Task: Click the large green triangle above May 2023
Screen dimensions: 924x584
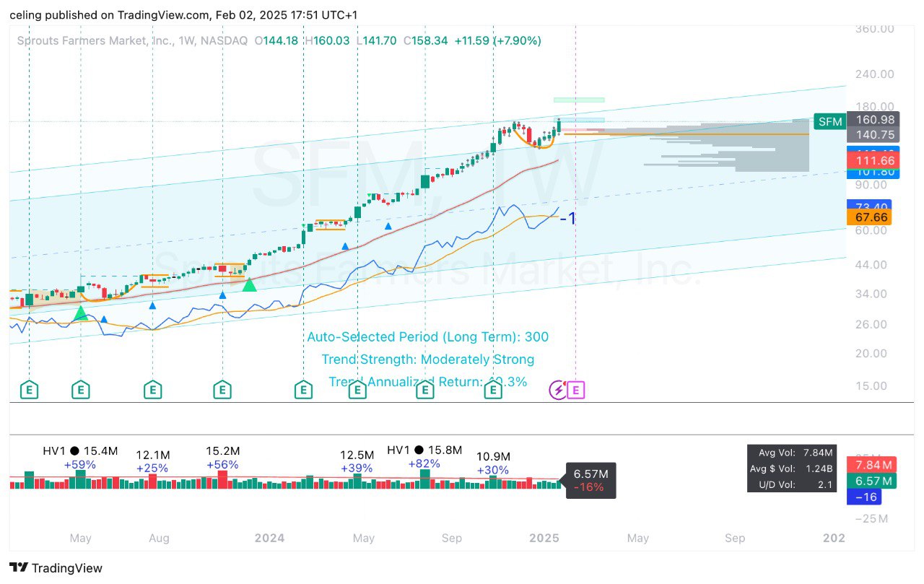Action: click(81, 313)
